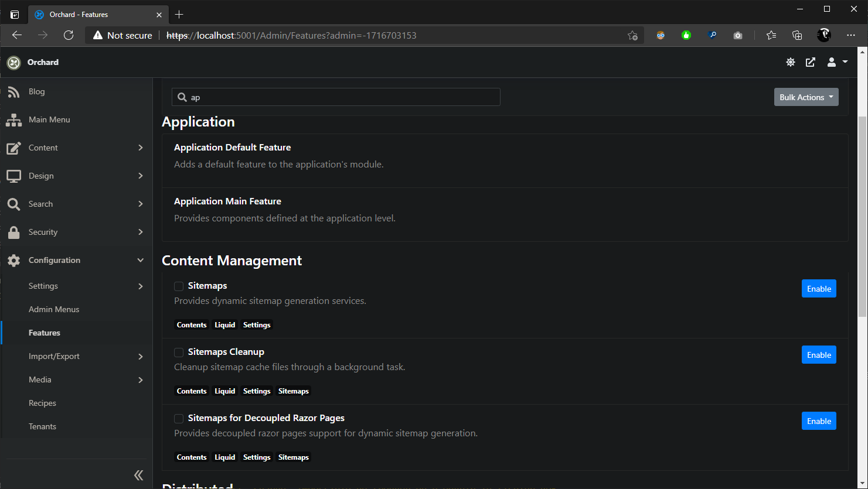Viewport: 868px width, 489px height.
Task: Click the Configuration gear icon
Action: [13, 260]
